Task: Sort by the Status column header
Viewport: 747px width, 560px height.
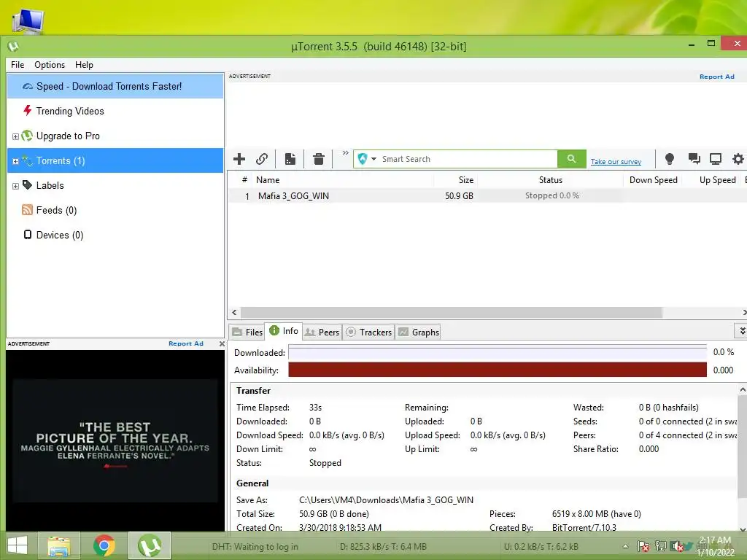Action: tap(551, 180)
